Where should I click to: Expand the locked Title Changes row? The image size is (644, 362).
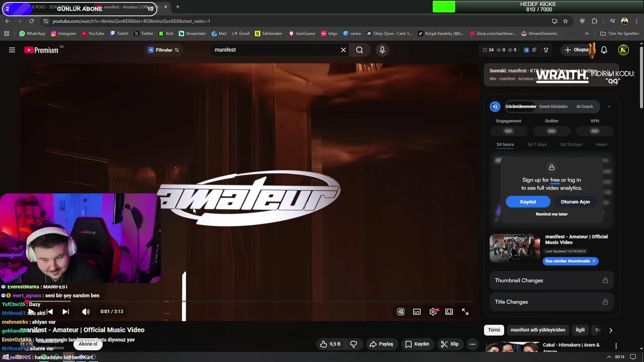(551, 302)
